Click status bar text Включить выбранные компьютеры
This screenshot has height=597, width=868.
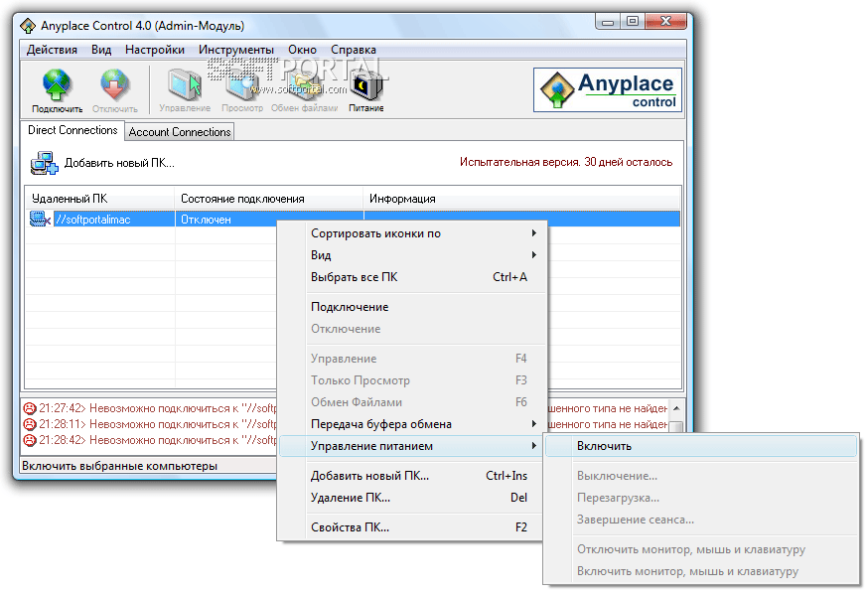coord(119,466)
